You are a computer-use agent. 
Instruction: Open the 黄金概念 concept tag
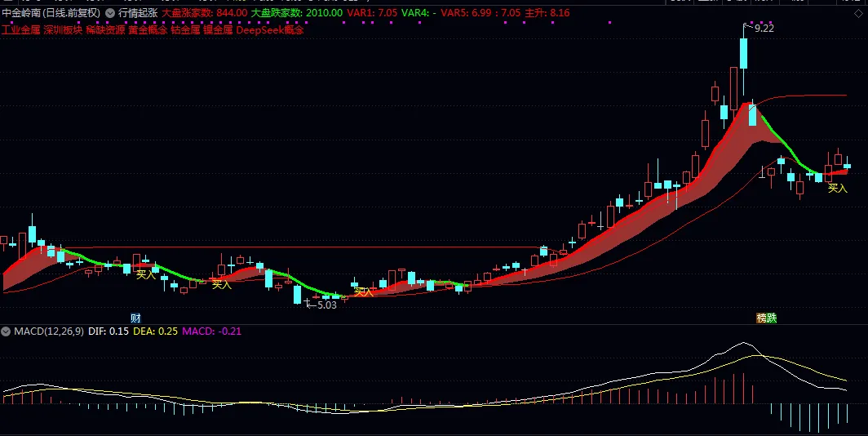[148, 30]
